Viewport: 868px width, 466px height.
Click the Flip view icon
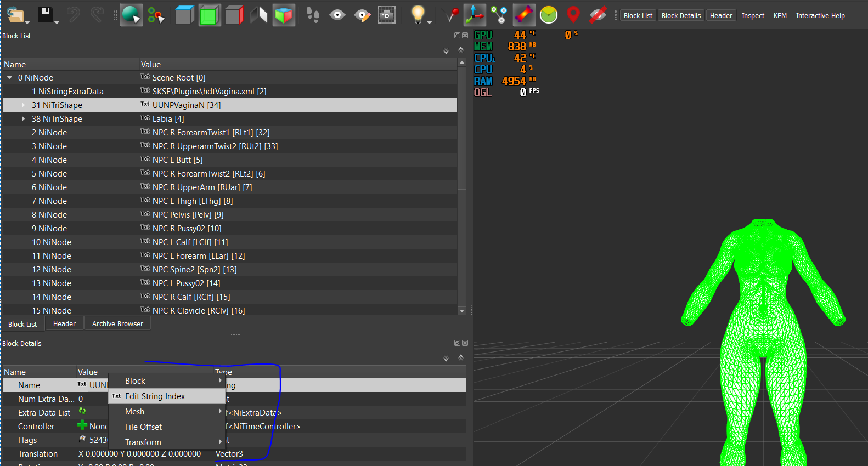[258, 15]
